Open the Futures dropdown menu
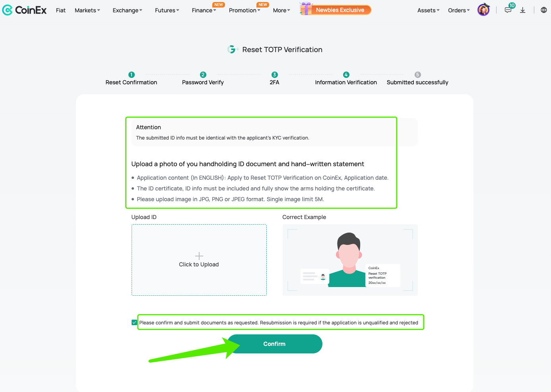Screen dimensions: 551x392 click(167, 10)
